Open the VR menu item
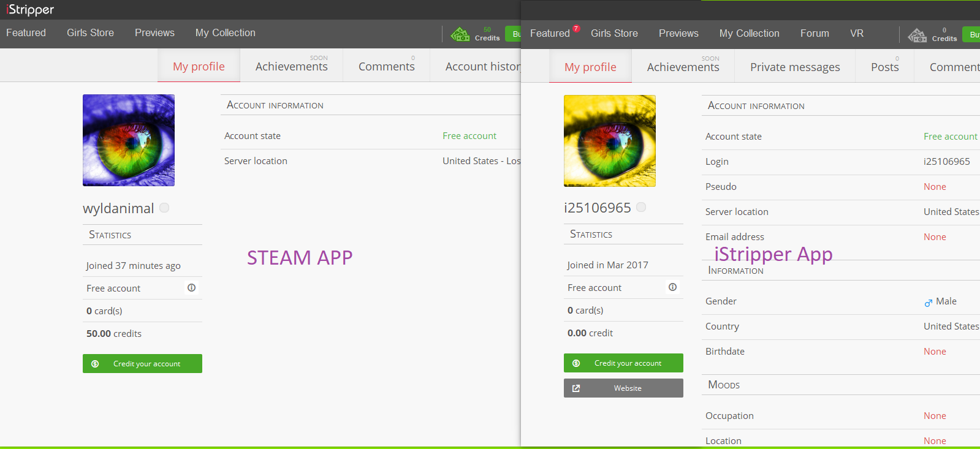Image resolution: width=980 pixels, height=449 pixels. pos(857,34)
